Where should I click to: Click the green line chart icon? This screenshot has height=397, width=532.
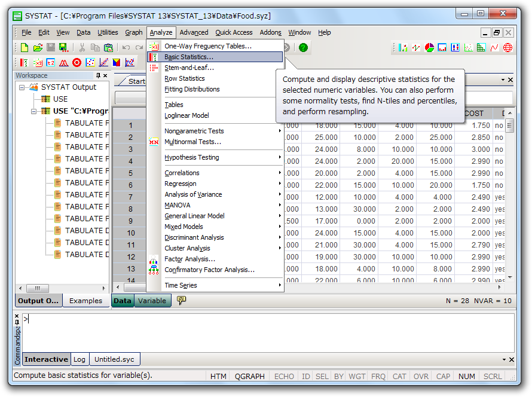pyautogui.click(x=416, y=47)
